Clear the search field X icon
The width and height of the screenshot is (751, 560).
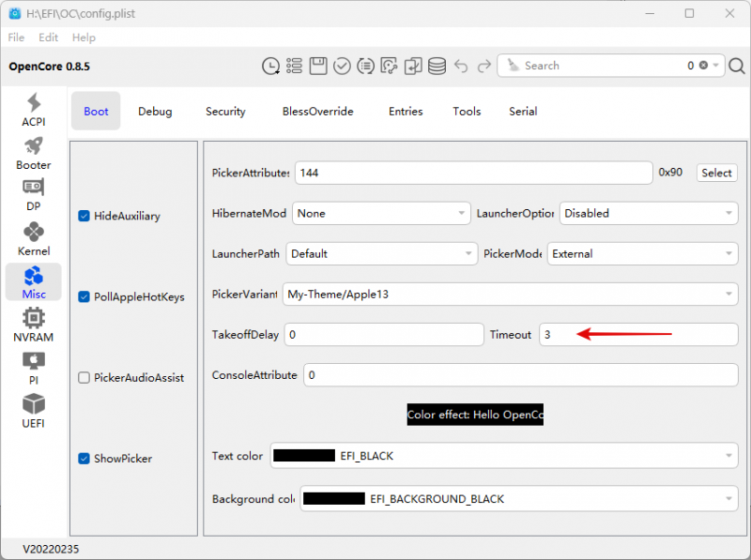[x=703, y=65]
